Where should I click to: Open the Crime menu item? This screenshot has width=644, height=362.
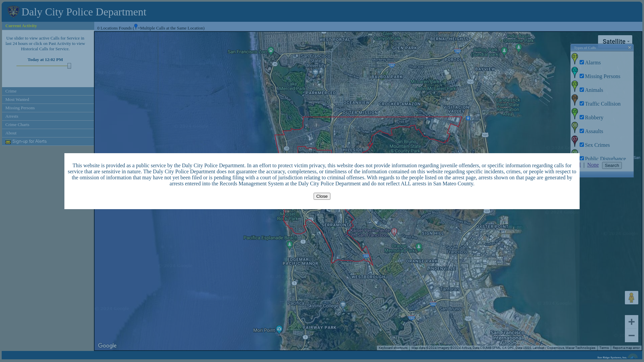(48, 91)
